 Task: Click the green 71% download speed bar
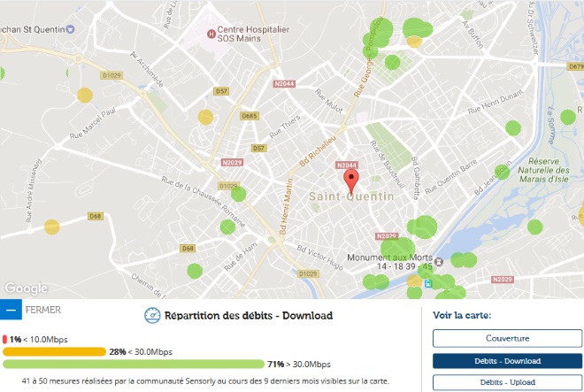(134, 364)
